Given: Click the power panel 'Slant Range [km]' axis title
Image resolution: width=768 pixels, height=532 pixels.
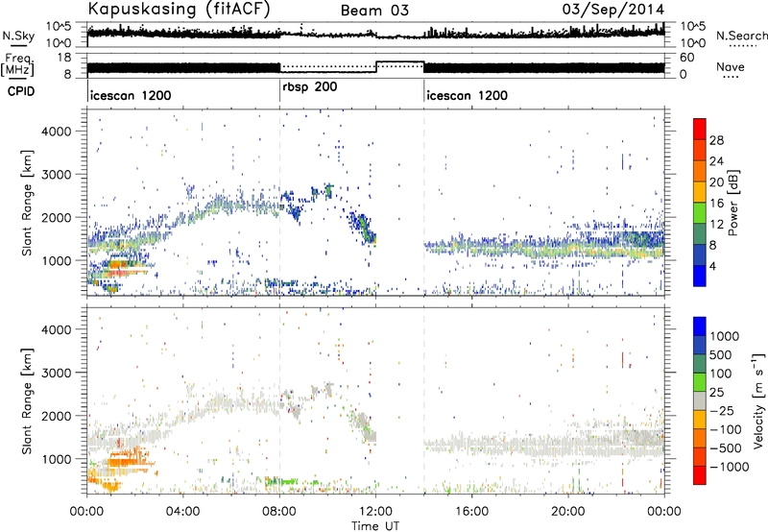Looking at the screenshot, I should [x=27, y=203].
